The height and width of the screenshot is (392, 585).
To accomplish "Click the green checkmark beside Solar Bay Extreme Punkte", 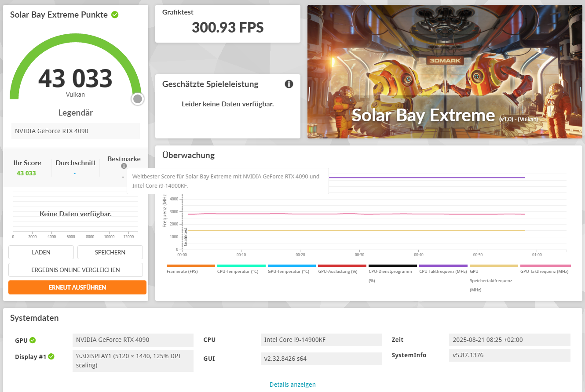I will 115,15.
